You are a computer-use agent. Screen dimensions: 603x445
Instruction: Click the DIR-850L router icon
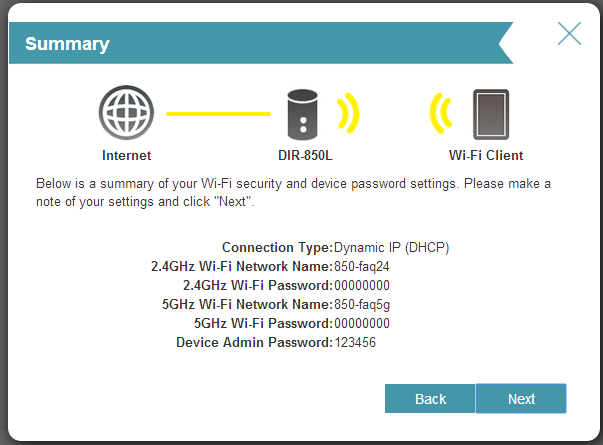[302, 113]
